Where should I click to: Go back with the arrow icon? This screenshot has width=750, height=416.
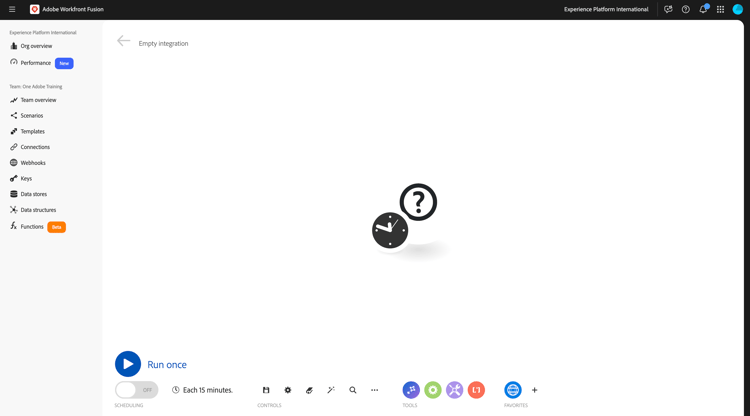pos(123,41)
